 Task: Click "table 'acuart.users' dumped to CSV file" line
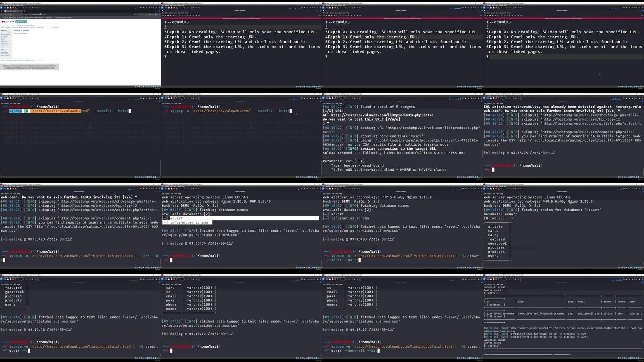[563, 329]
